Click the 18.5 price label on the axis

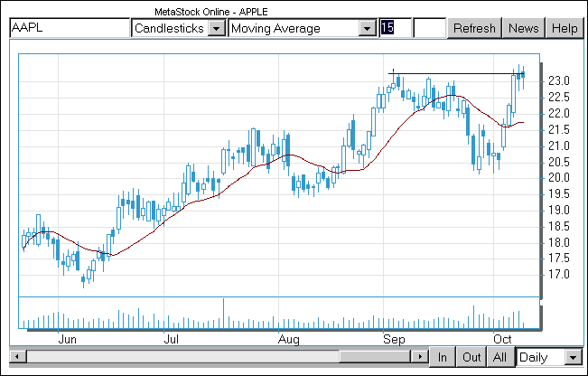(559, 226)
